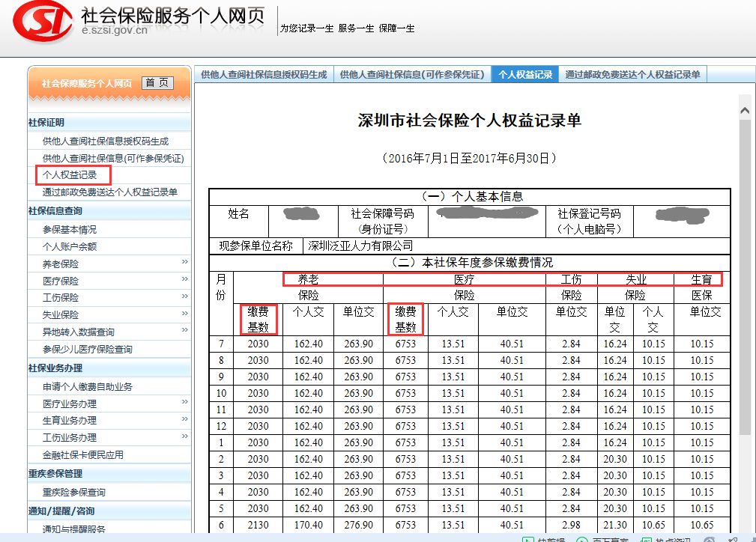This screenshot has width=756, height=542.
Task: Open 个人权益记录 in the sidebar
Action: pyautogui.click(x=70, y=175)
